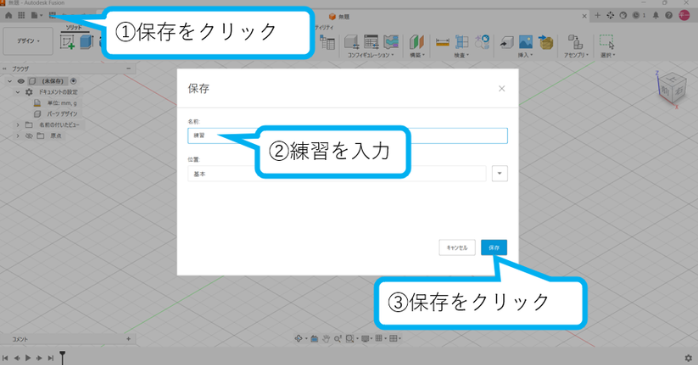698x365 pixels.
Task: Open the 位置 location dropdown arrow
Action: coord(499,173)
